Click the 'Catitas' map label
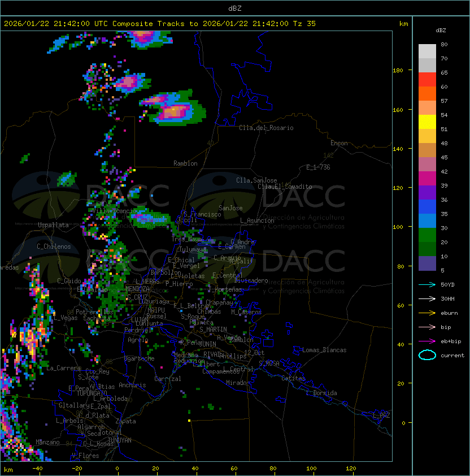 click(x=293, y=378)
